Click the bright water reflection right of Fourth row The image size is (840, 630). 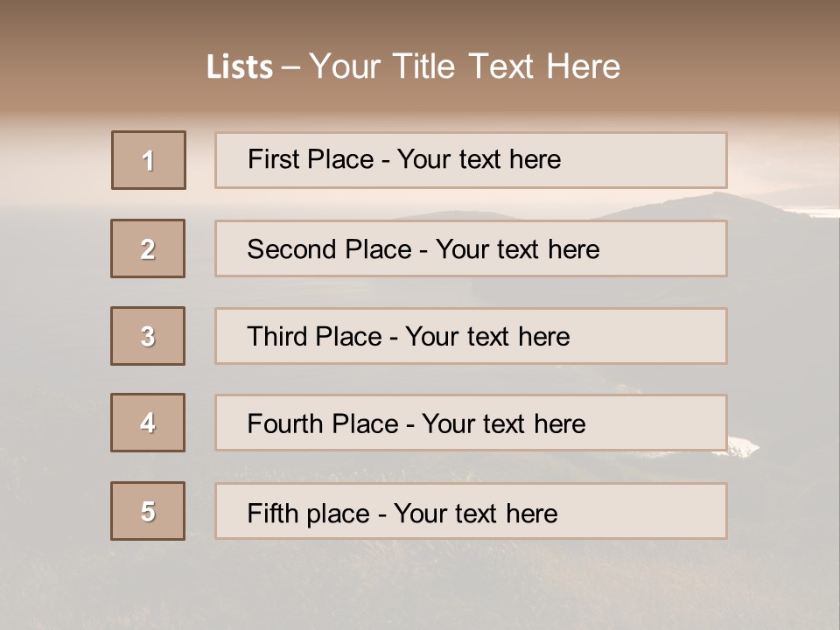[x=742, y=444]
